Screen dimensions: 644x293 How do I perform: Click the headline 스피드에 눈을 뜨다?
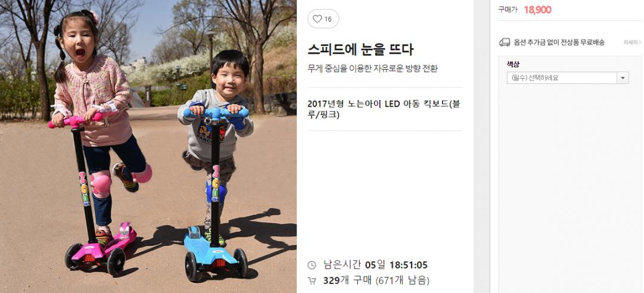[360, 49]
